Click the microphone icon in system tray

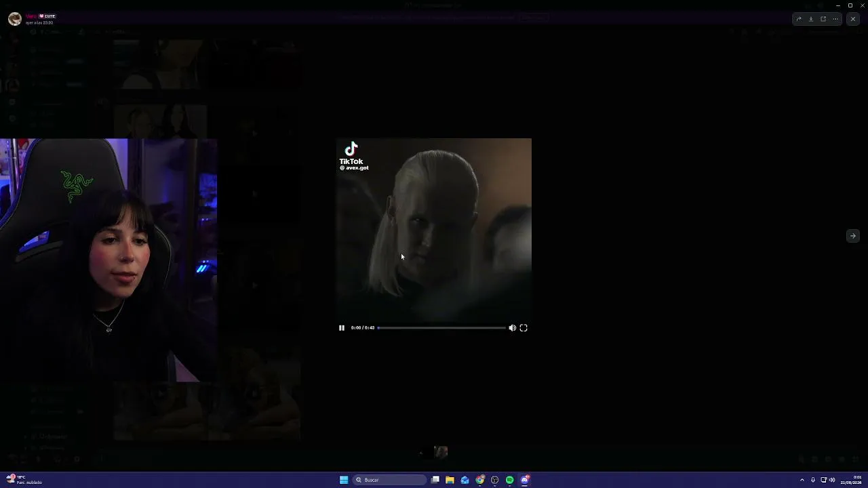click(x=813, y=480)
